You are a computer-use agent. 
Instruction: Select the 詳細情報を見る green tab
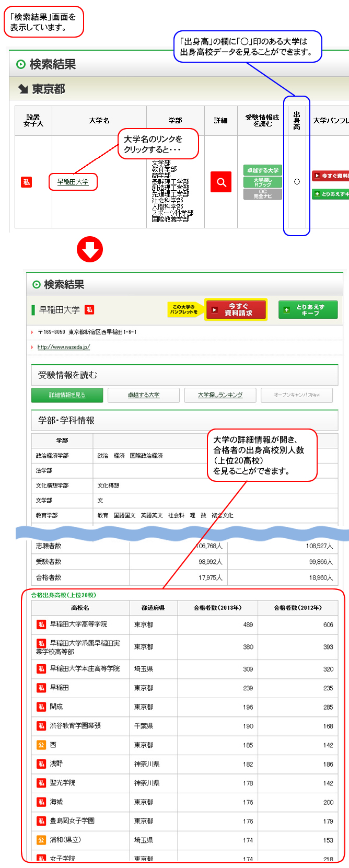point(67,395)
